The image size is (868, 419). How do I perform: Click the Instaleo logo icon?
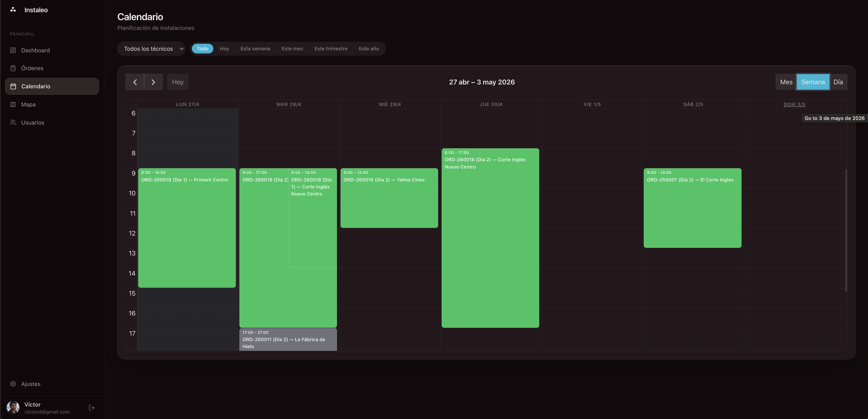13,10
